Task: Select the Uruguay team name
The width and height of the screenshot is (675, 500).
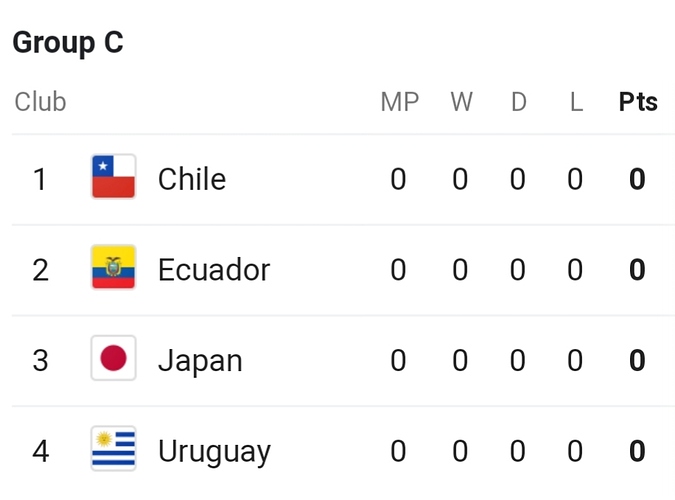Action: click(214, 452)
